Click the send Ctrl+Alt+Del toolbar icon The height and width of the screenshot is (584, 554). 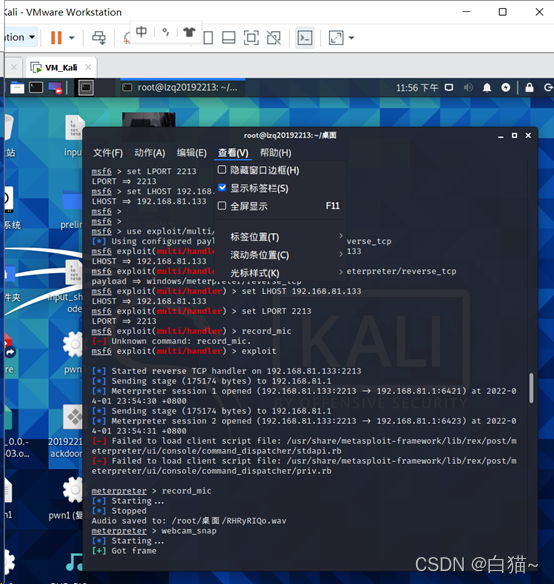pos(99,38)
